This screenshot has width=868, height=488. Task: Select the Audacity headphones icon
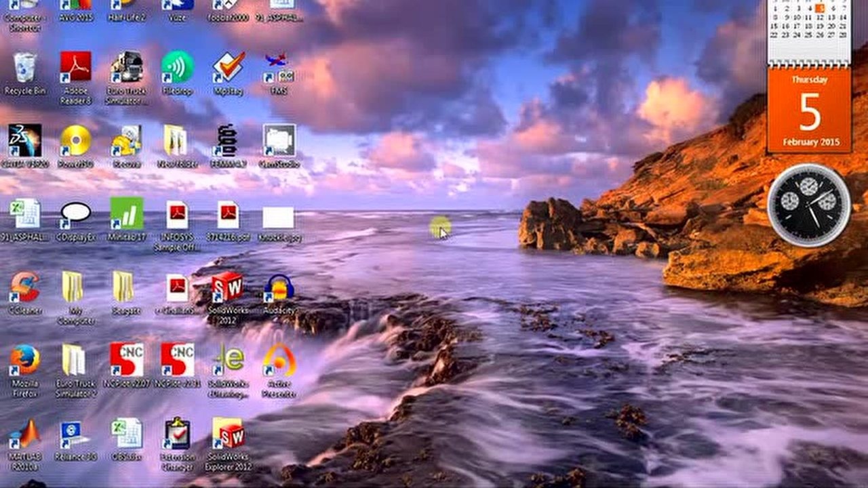click(279, 287)
